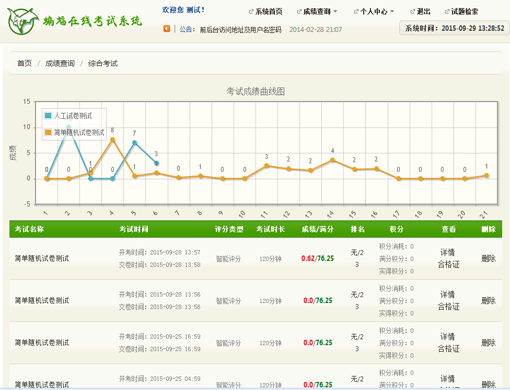Click score 0.0/76.25 in the 13:56 exam row
The width and height of the screenshot is (510, 390).
tap(318, 300)
